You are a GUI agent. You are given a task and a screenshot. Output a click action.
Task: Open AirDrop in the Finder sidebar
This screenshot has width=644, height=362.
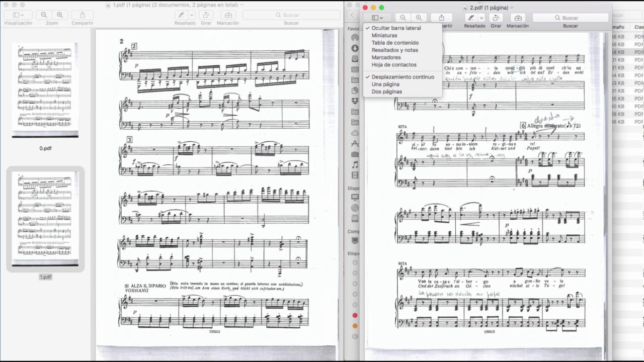pos(355,38)
